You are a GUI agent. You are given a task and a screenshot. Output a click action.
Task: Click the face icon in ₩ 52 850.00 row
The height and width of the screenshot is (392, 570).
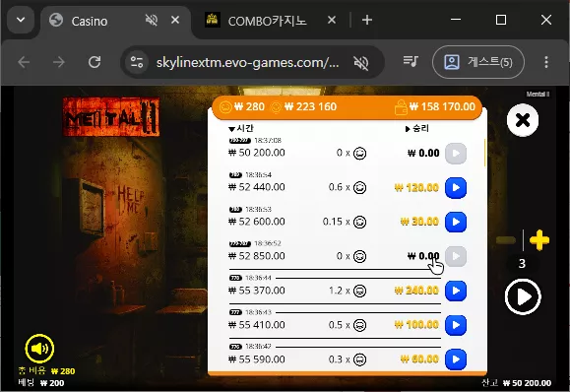pos(360,256)
